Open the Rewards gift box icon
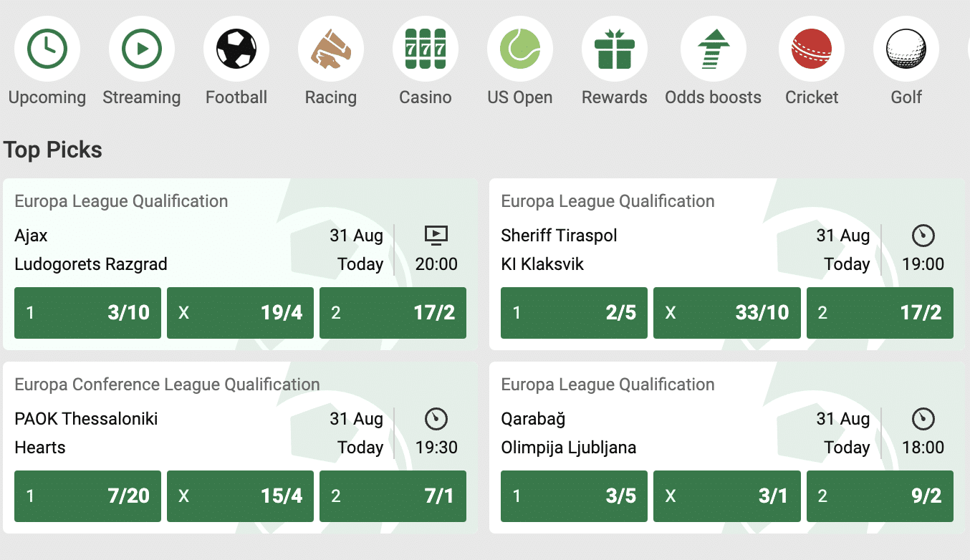The width and height of the screenshot is (970, 560). coord(615,49)
